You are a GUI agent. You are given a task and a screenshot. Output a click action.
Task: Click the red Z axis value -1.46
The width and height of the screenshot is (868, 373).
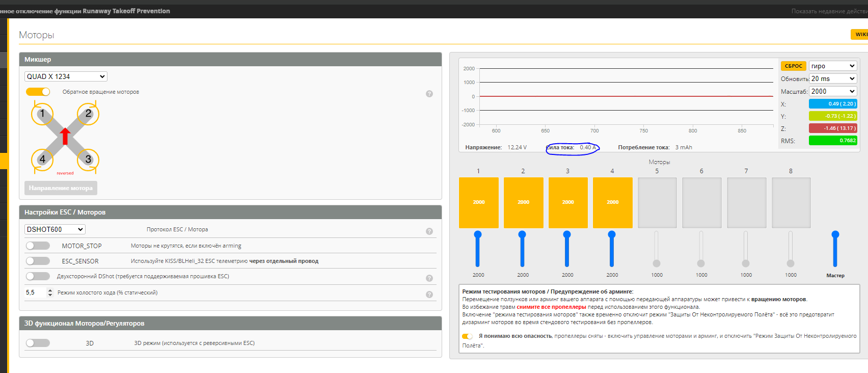click(x=833, y=128)
